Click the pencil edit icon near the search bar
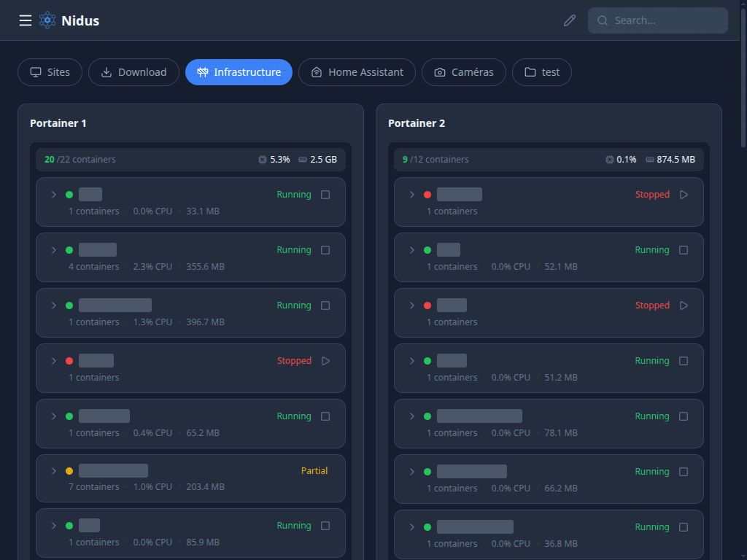This screenshot has width=747, height=560. pos(570,20)
